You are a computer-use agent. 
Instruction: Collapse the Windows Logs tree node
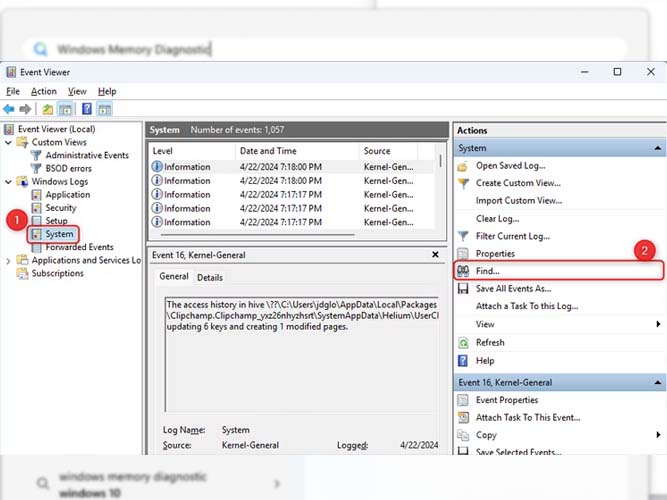9,182
